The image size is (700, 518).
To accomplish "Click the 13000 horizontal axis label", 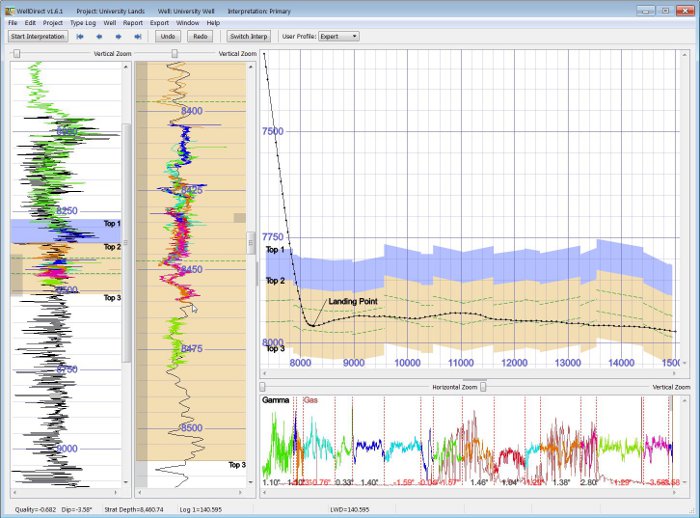I will click(568, 363).
